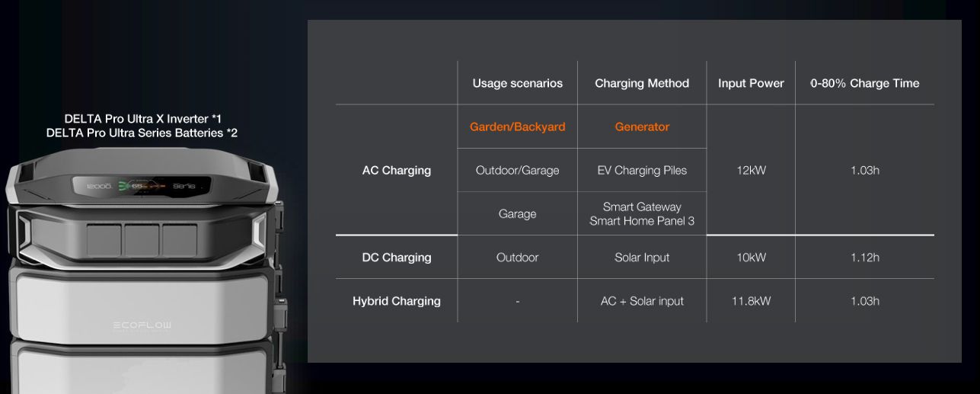Click the 0-80% Charge Time header
Screen dimensions: 980x394
[864, 83]
